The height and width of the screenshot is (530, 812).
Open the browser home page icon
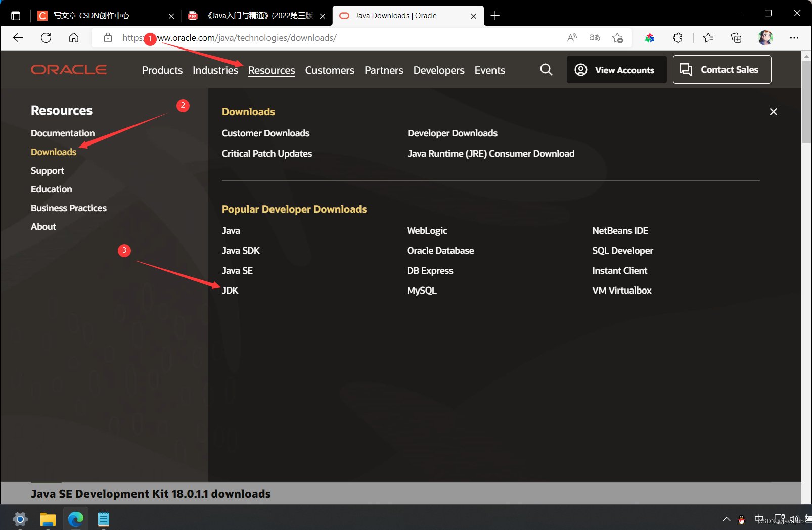74,38
